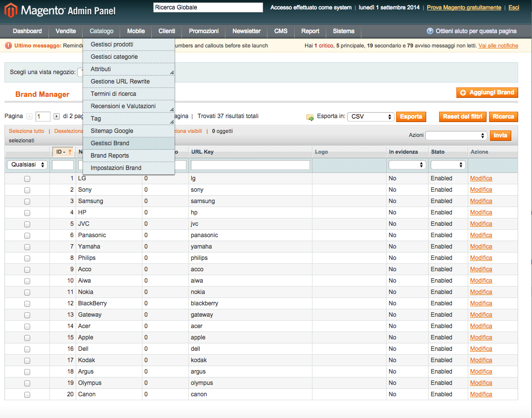The height and width of the screenshot is (418, 532).
Task: Sort by URL Key column header
Action: click(x=202, y=152)
